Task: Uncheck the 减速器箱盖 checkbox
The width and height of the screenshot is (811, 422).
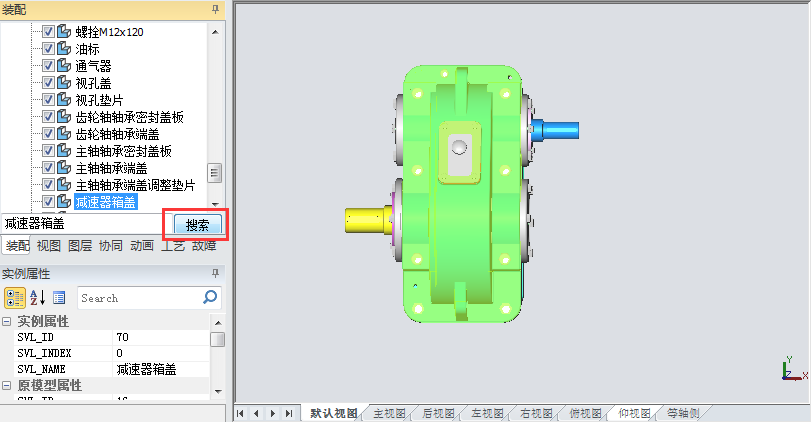Action: coord(47,202)
